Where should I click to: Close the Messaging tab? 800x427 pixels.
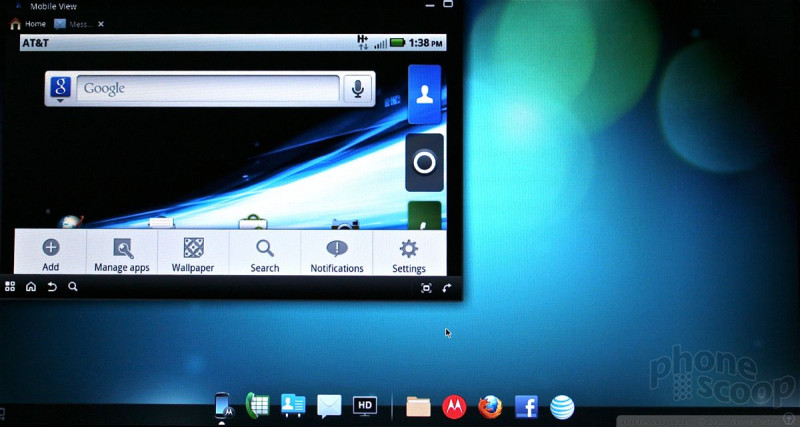point(101,24)
